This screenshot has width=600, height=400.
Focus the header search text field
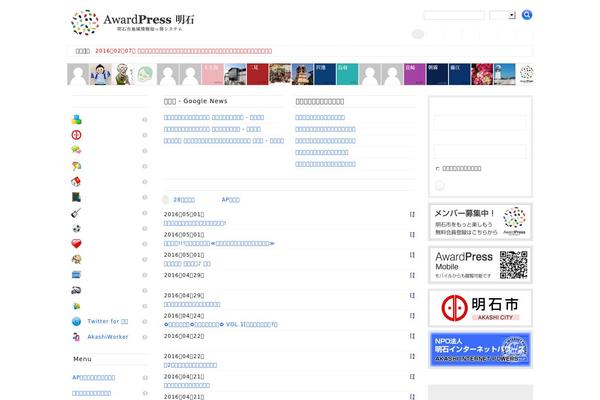click(454, 15)
